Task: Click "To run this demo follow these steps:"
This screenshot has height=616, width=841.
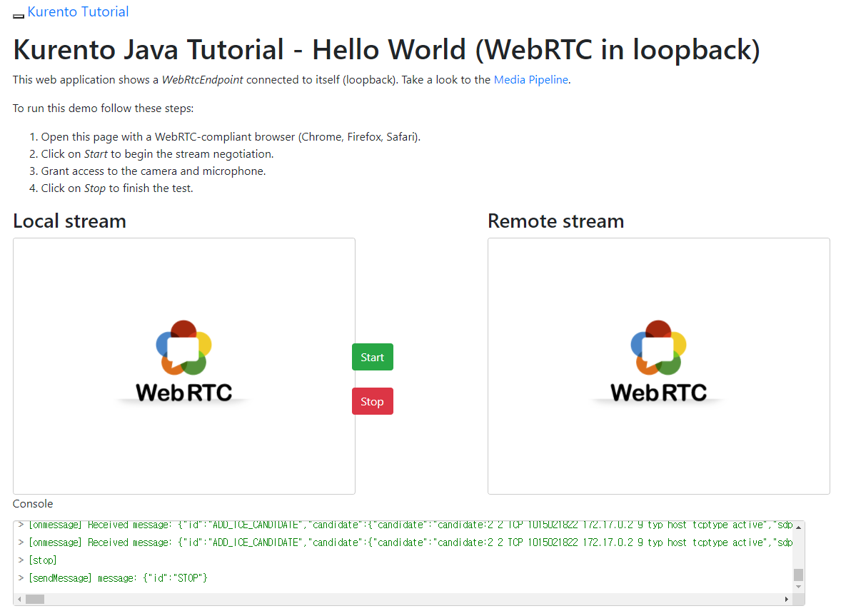Action: (x=103, y=108)
